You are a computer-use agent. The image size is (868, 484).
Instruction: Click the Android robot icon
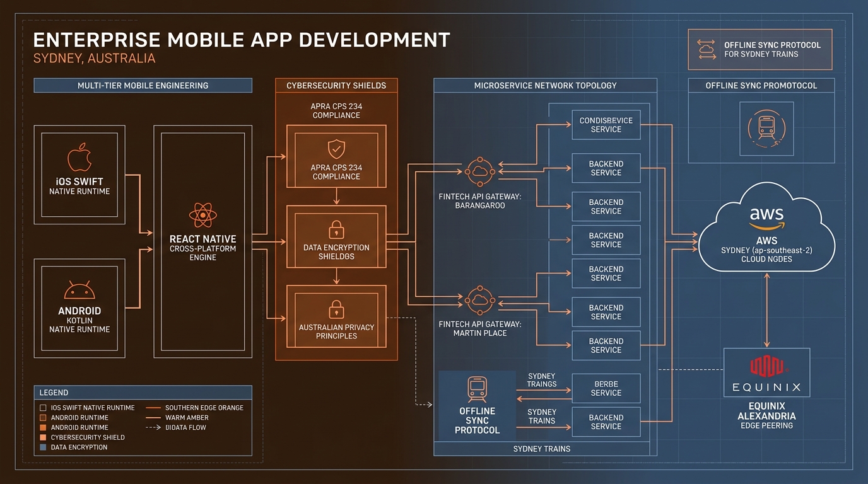tap(79, 291)
